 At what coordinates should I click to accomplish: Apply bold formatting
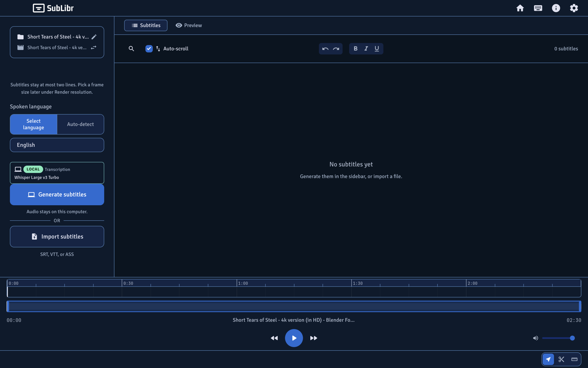355,49
